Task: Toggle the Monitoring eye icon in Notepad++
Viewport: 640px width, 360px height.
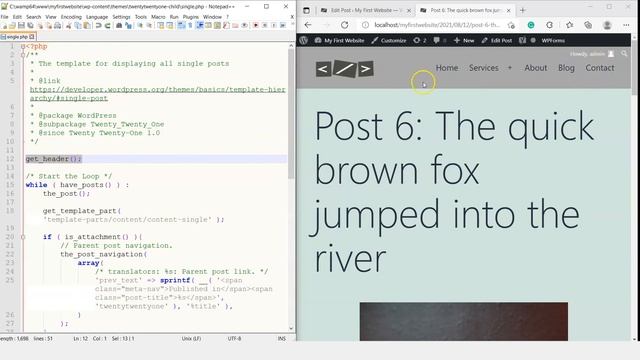Action: (244, 25)
